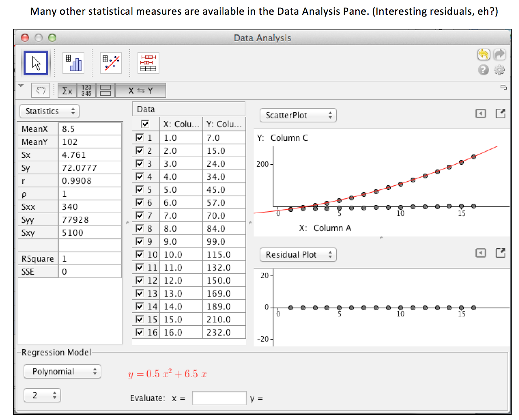Expand the Polynomial regression model dropdown
Screen dimensions: 519x420
tap(62, 371)
